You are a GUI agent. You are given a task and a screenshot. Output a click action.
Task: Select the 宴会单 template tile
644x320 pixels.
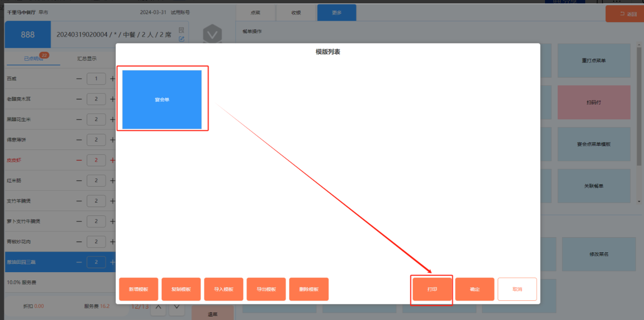tap(162, 99)
